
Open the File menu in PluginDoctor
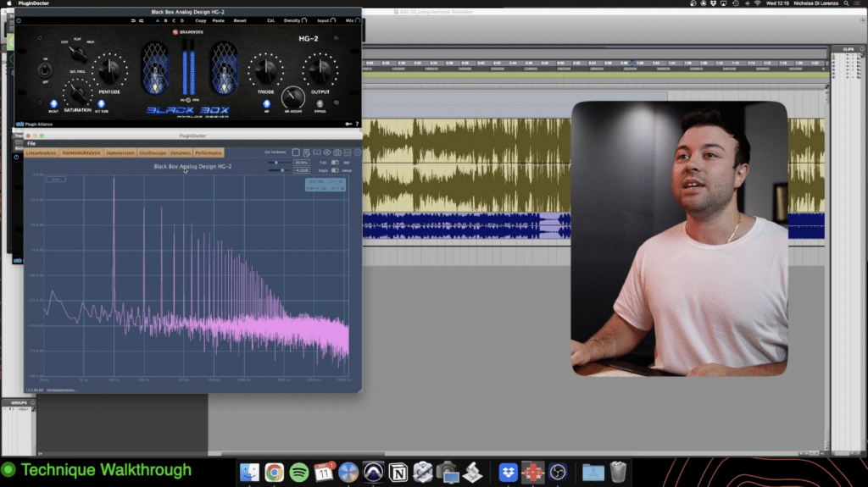pyautogui.click(x=31, y=143)
